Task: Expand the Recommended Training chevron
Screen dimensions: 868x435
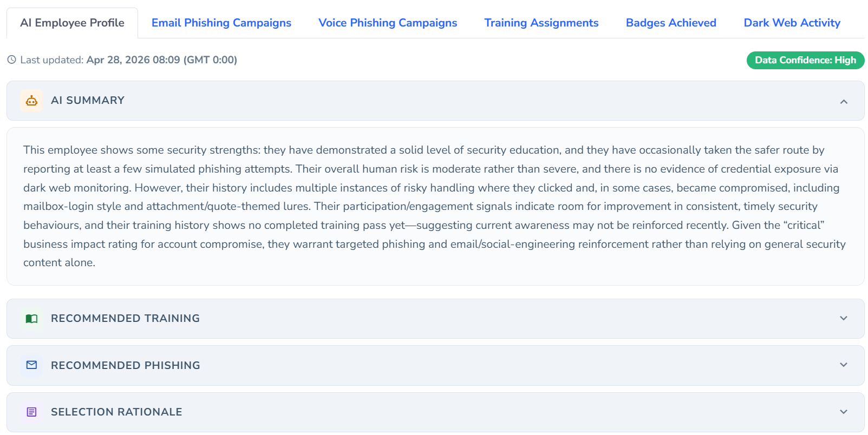Action: 843,319
